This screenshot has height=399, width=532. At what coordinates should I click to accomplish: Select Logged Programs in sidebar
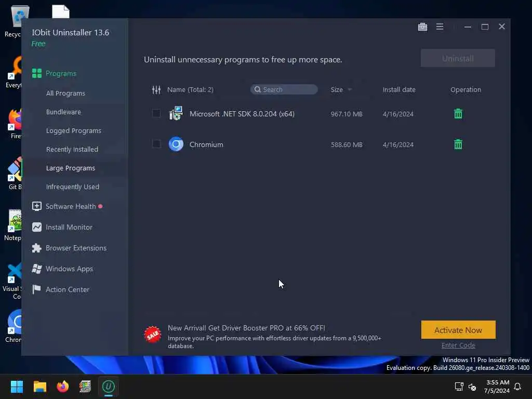[74, 130]
